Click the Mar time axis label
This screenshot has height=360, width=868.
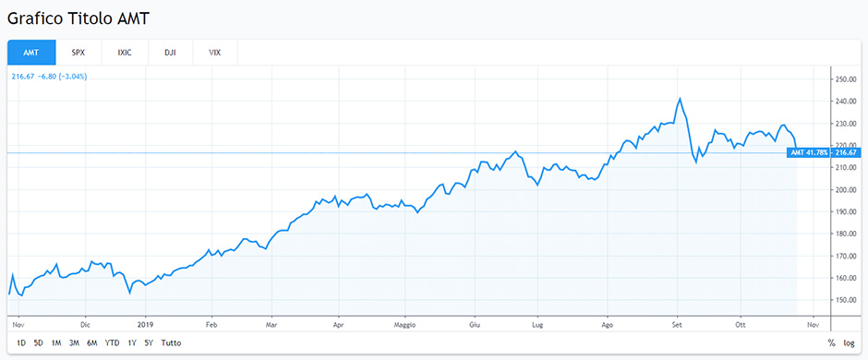[271, 325]
